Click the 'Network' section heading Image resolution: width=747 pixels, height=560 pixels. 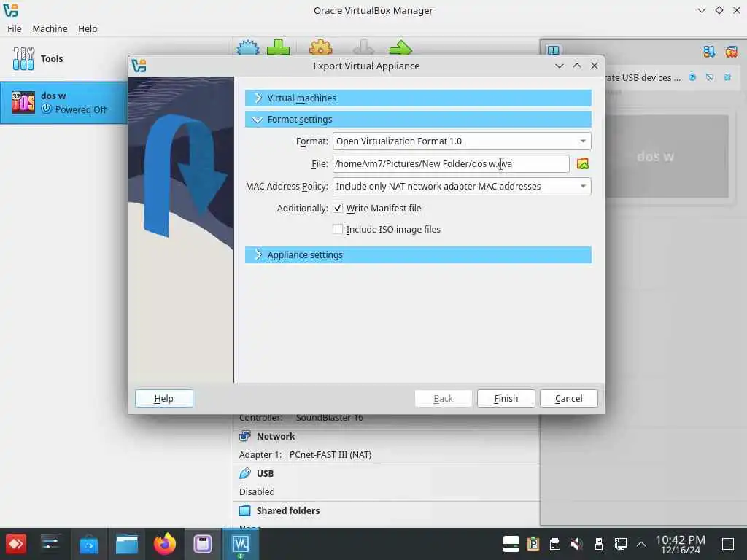[x=275, y=436]
